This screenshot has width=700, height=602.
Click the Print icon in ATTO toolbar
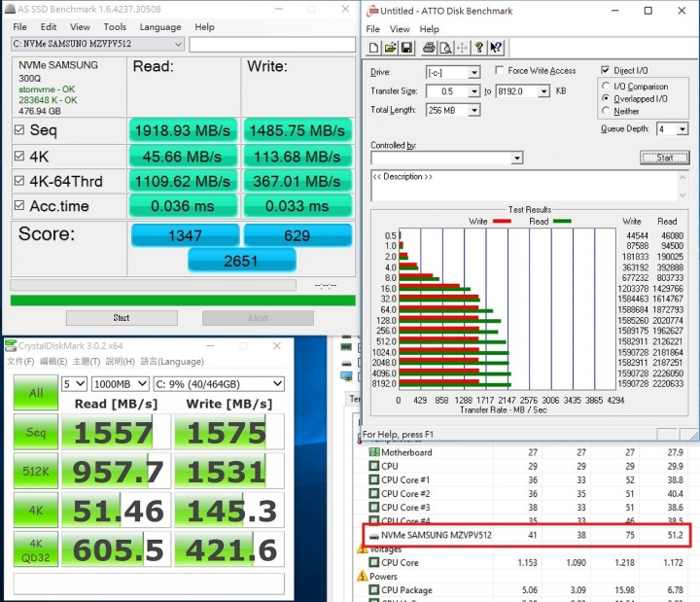pos(429,48)
